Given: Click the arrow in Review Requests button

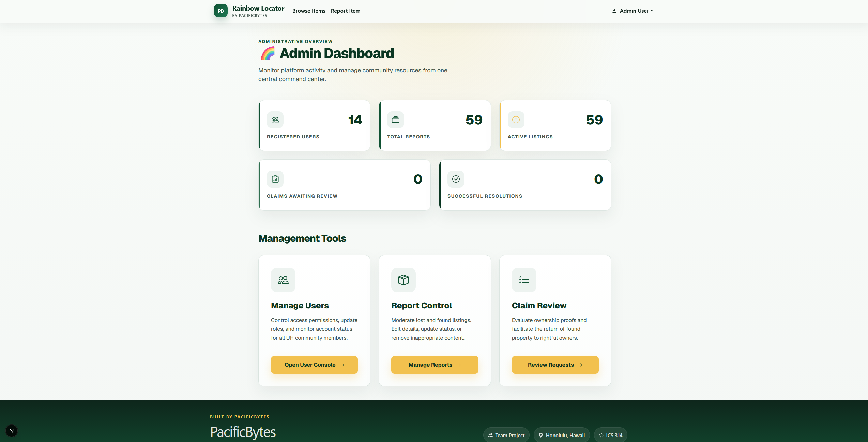Looking at the screenshot, I should (x=580, y=365).
